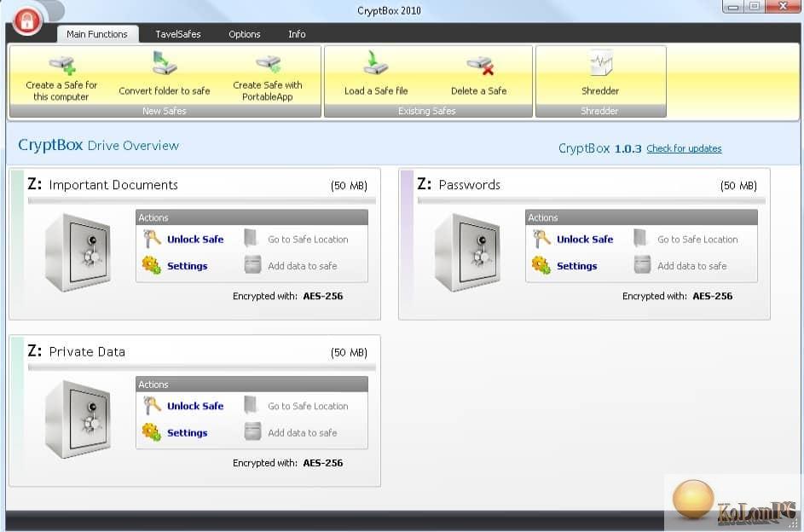Click Go to Safe Location text in Private Data
The image size is (804, 532).
308,406
